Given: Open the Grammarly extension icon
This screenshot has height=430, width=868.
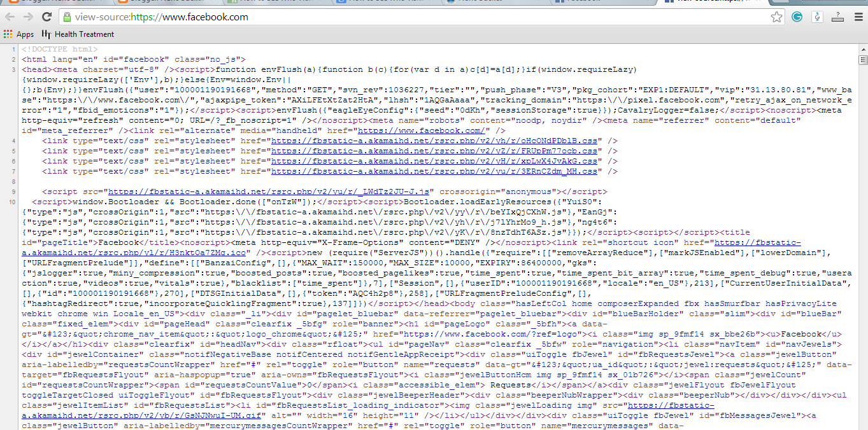Looking at the screenshot, I should click(x=797, y=17).
